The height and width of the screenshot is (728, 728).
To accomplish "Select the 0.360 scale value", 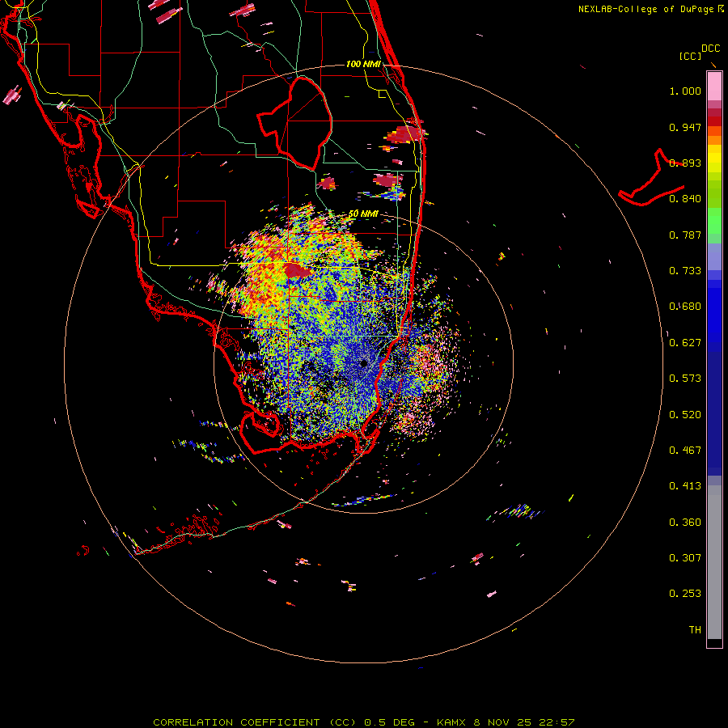I will pos(685,523).
